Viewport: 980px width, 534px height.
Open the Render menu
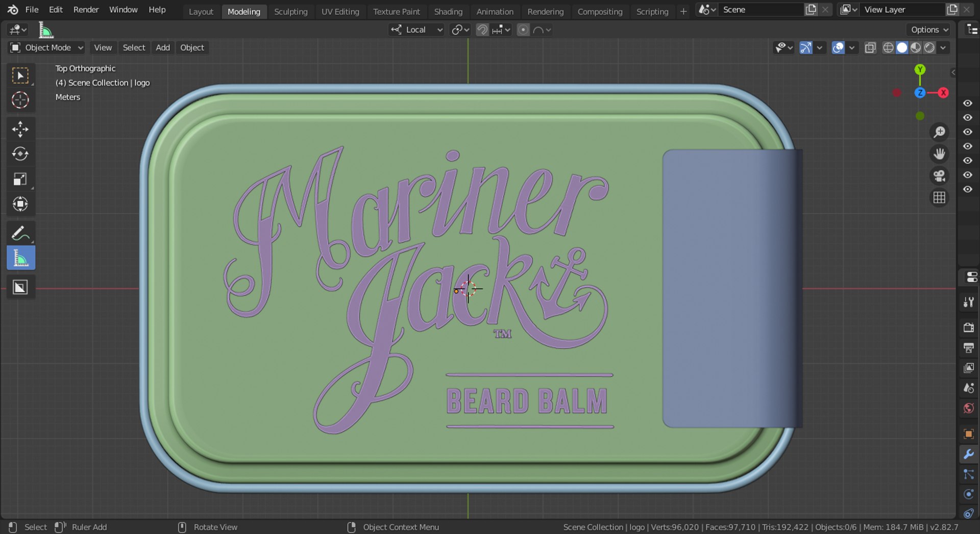pos(86,10)
